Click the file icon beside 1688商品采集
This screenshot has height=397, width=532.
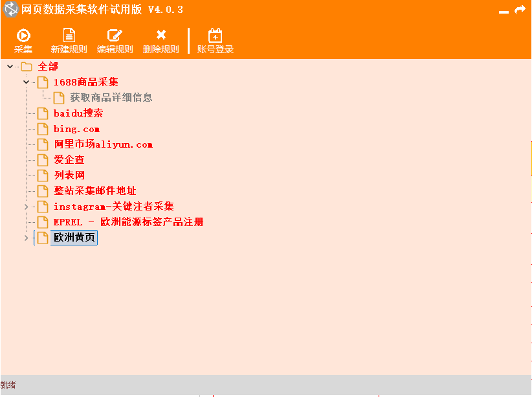(x=43, y=82)
